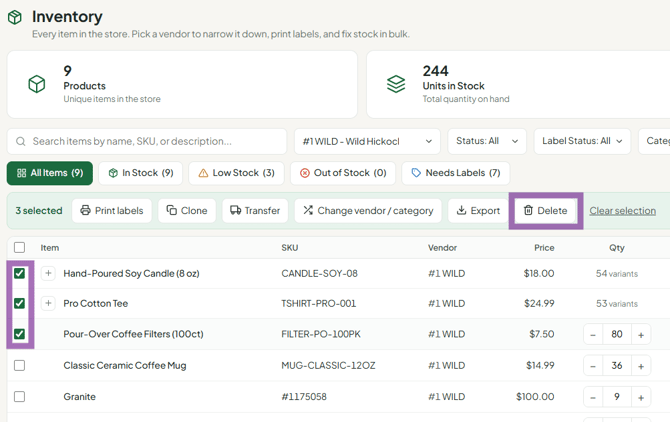Viewport: 670px width, 422px height.
Task: Expand variants for Hand-Poured Soy Candle
Action: coord(48,273)
